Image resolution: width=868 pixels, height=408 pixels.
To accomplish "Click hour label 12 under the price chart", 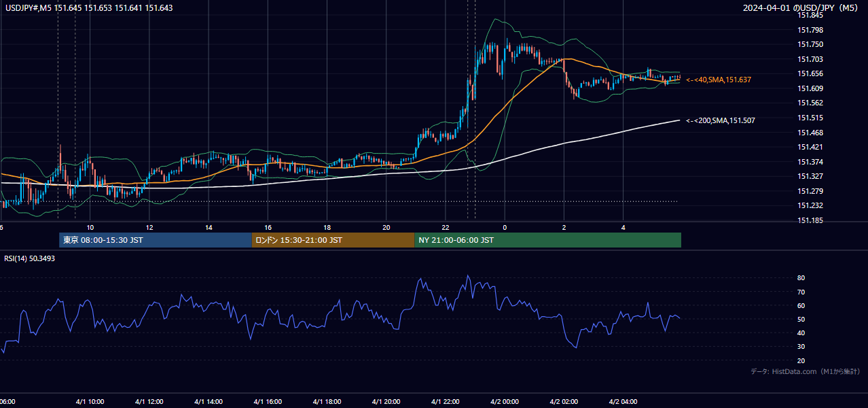I will click(149, 227).
